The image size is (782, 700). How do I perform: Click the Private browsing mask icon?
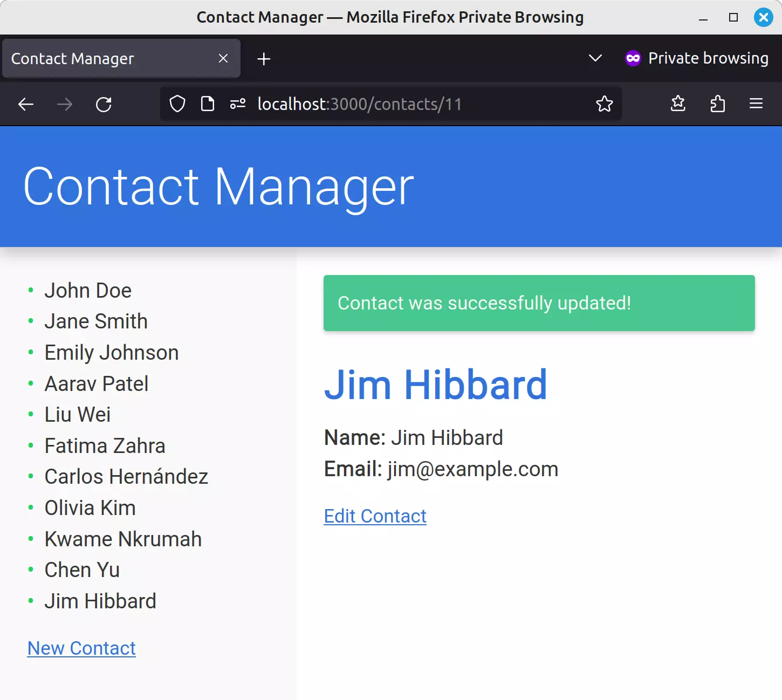tap(633, 58)
